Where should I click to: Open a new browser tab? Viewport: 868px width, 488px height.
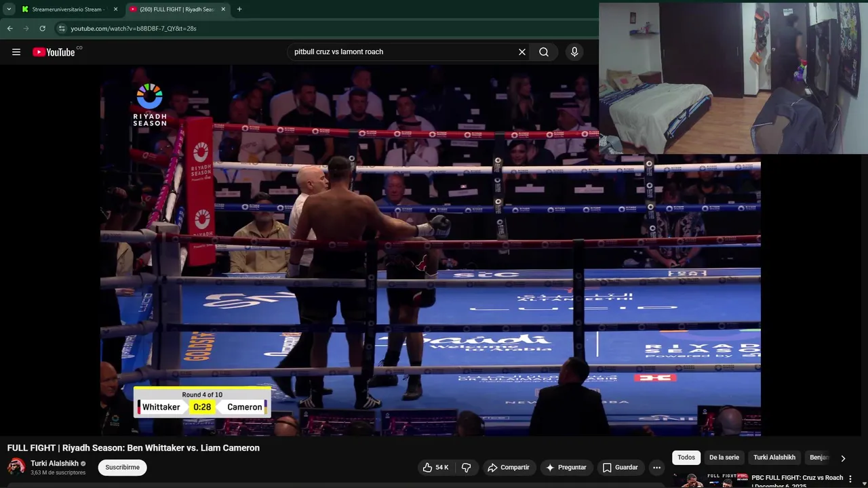point(239,9)
